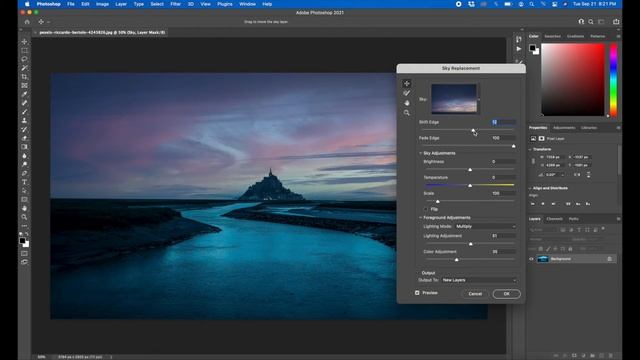The width and height of the screenshot is (640, 360).
Task: Click the Home icon in options bar
Action: pyautogui.click(x=27, y=22)
